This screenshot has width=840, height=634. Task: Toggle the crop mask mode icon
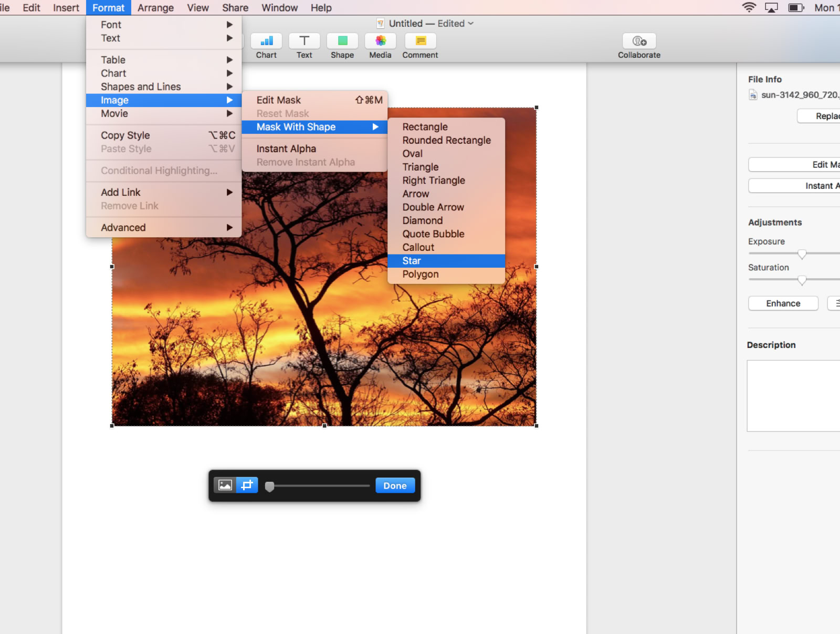click(247, 485)
